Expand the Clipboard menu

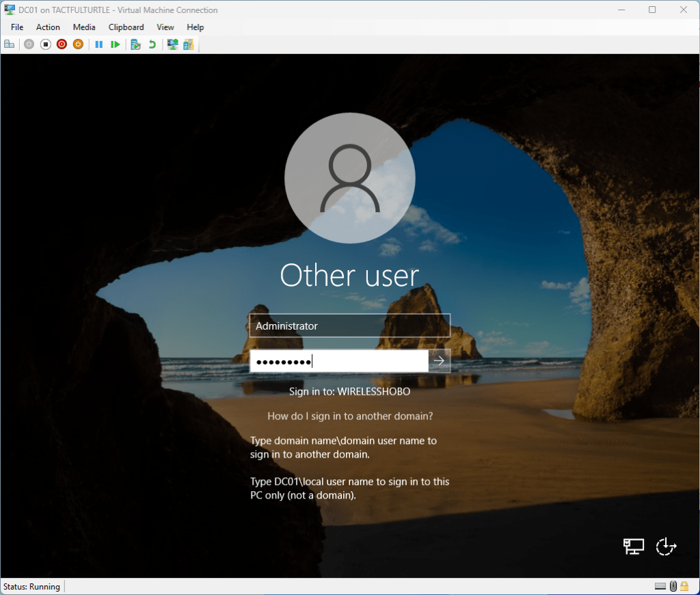126,27
